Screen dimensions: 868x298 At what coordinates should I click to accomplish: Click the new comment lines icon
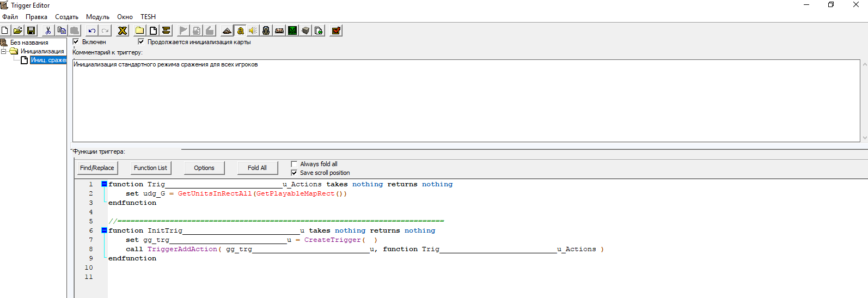[x=166, y=31]
